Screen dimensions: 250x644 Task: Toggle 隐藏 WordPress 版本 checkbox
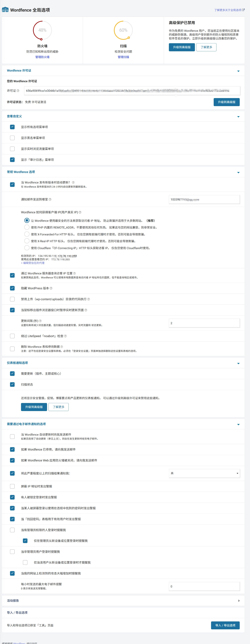(12, 288)
